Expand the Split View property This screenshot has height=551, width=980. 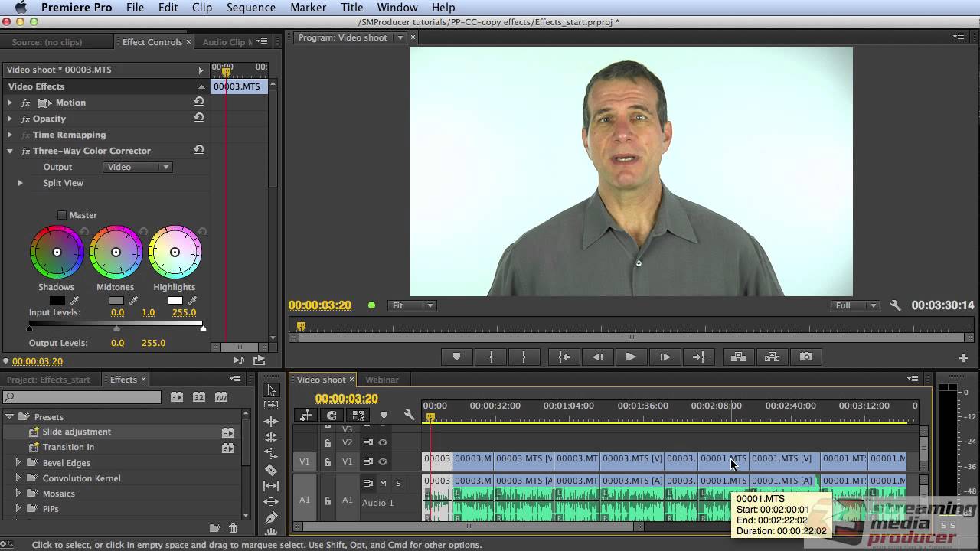[21, 183]
